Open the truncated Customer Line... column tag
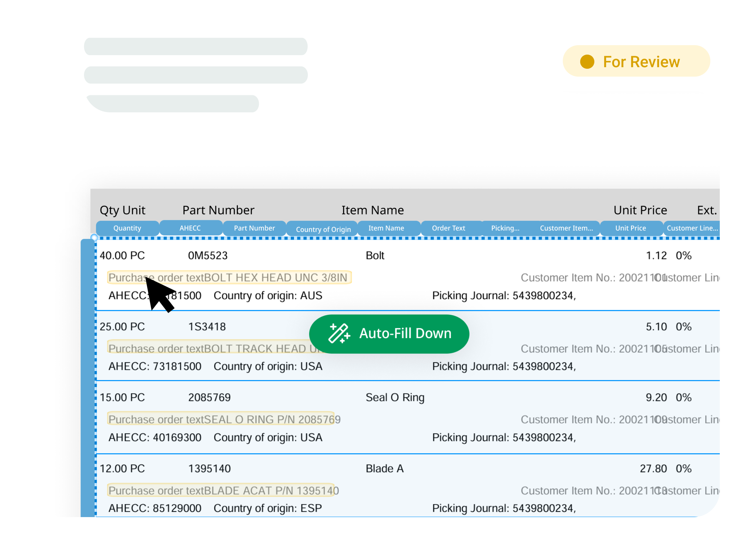 tap(692, 228)
